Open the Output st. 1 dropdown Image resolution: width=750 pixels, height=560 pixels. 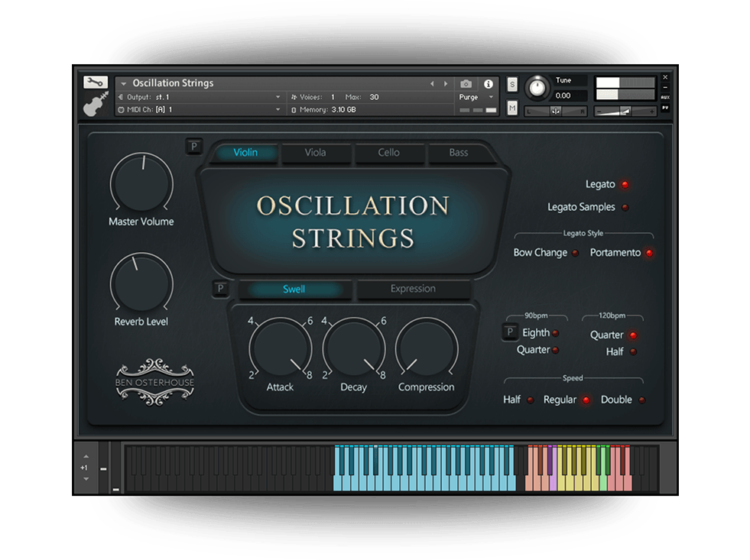[x=278, y=97]
